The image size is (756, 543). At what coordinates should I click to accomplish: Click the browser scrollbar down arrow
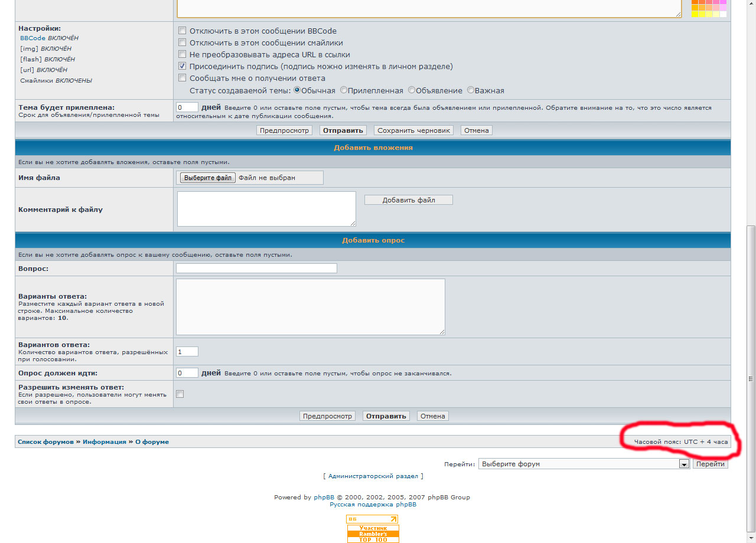pyautogui.click(x=751, y=538)
